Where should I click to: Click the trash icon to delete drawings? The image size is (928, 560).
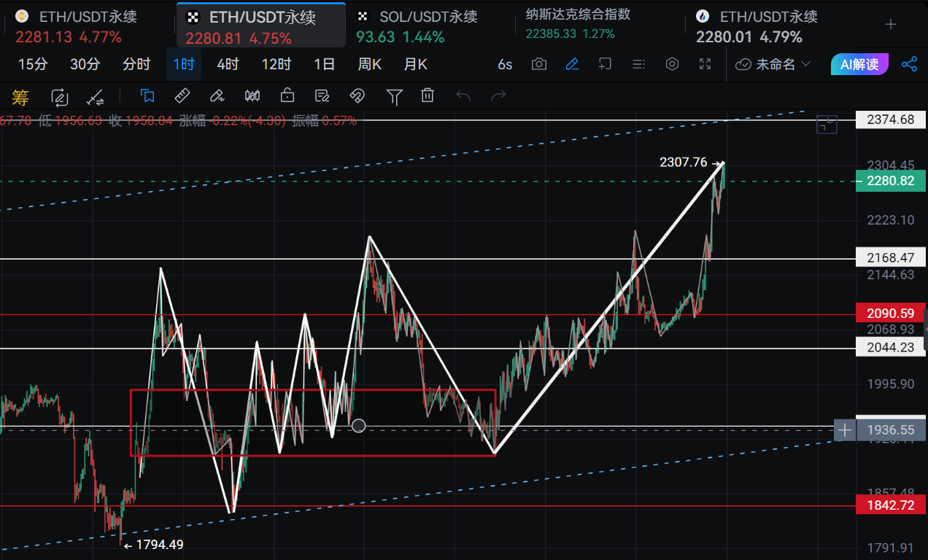(x=428, y=96)
